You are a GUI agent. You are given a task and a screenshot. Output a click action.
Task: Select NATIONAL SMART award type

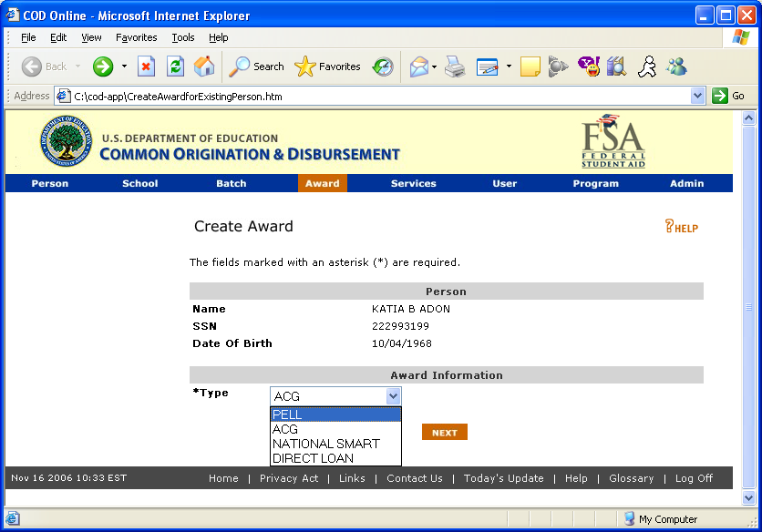click(x=335, y=444)
